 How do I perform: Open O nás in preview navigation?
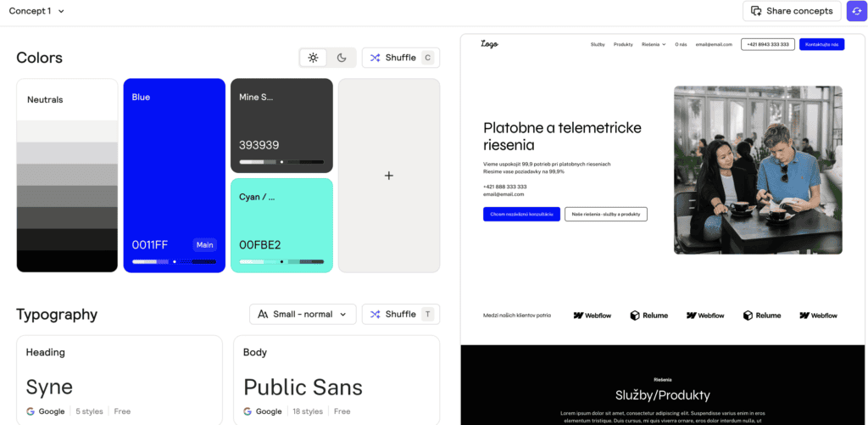coord(681,44)
